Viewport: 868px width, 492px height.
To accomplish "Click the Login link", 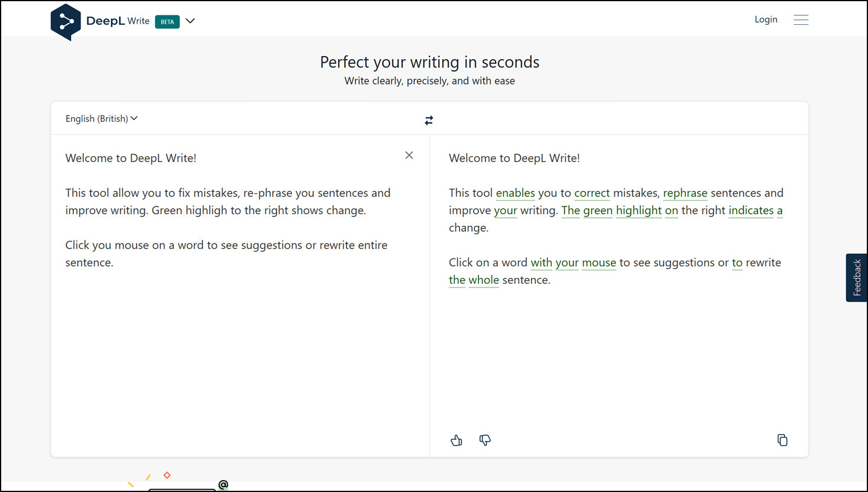I will coord(766,20).
